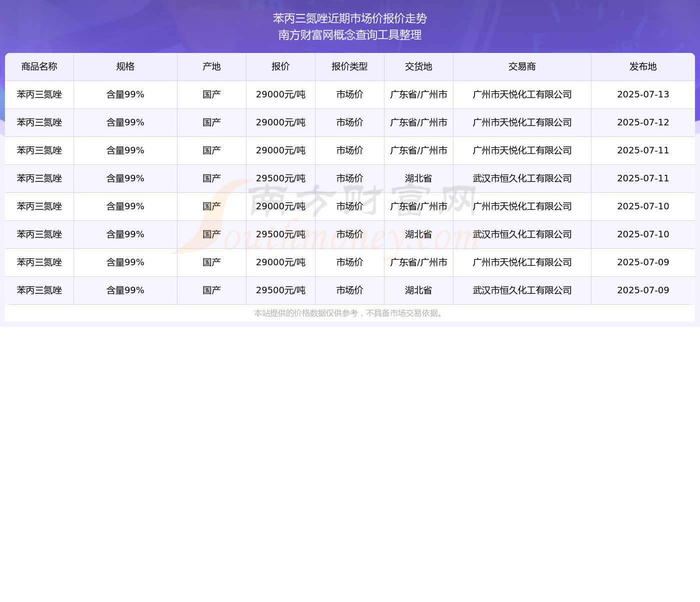This screenshot has width=700, height=602.
Task: Click 苯丙三氮唑 in the 2025-07-12 row
Action: click(39, 122)
